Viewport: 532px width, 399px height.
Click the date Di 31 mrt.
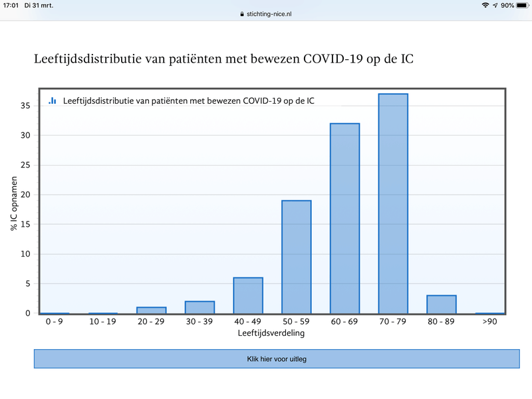click(x=38, y=5)
